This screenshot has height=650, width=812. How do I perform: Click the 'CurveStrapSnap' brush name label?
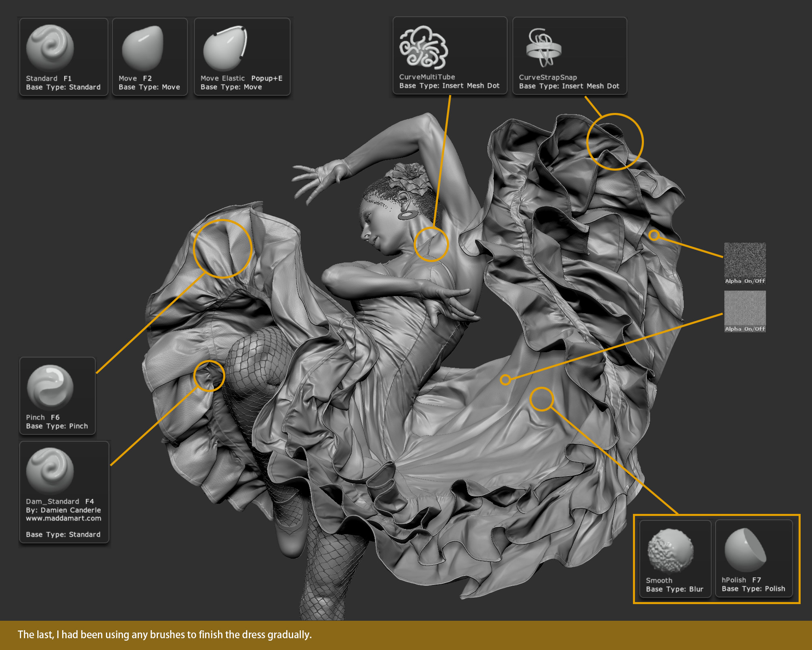[x=548, y=78]
